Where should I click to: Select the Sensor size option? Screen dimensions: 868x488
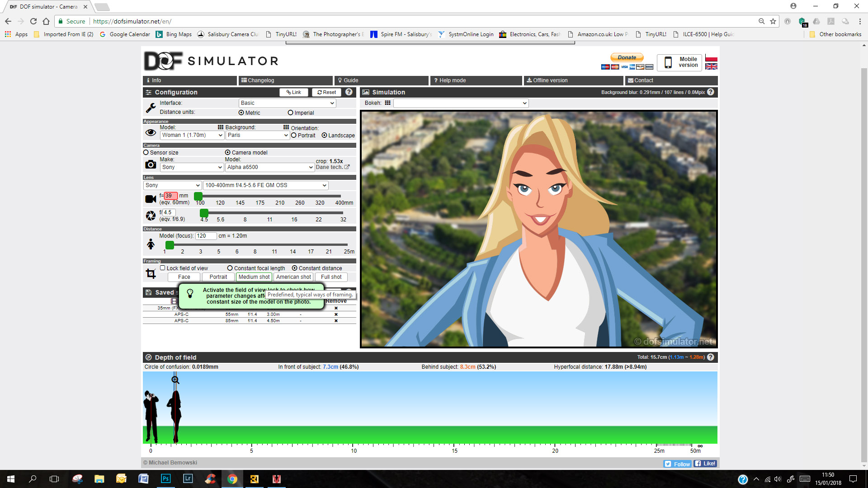pyautogui.click(x=146, y=153)
